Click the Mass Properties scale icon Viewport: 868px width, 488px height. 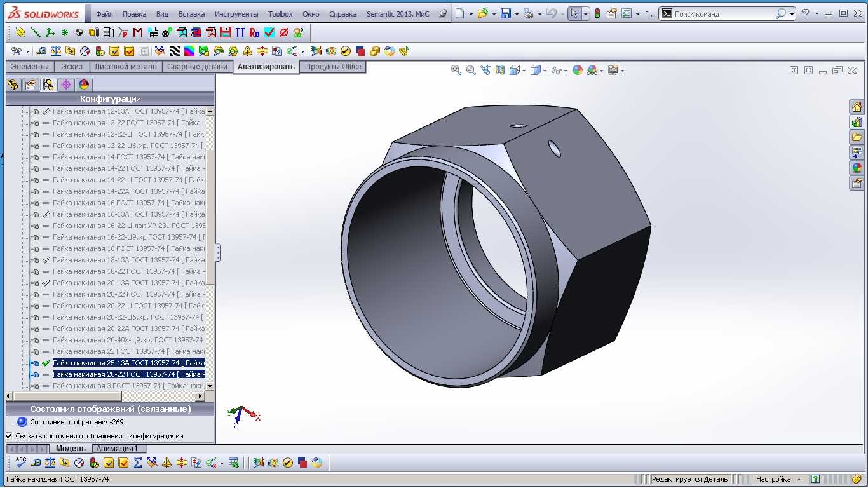point(56,51)
